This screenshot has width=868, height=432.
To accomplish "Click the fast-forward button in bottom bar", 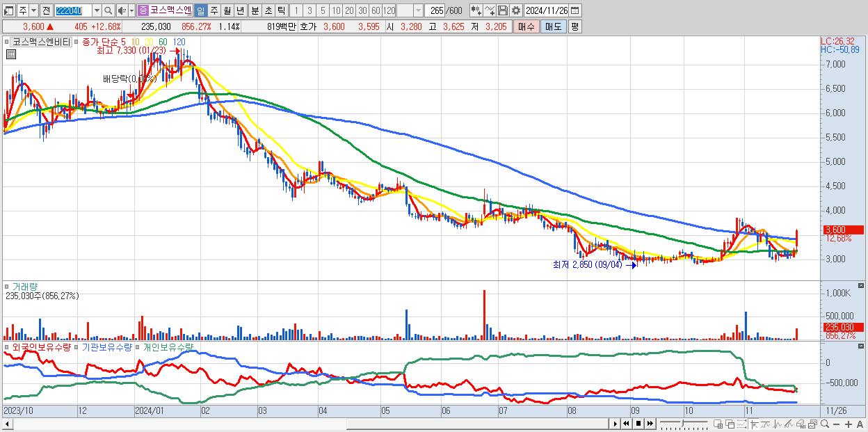I will click(650, 424).
